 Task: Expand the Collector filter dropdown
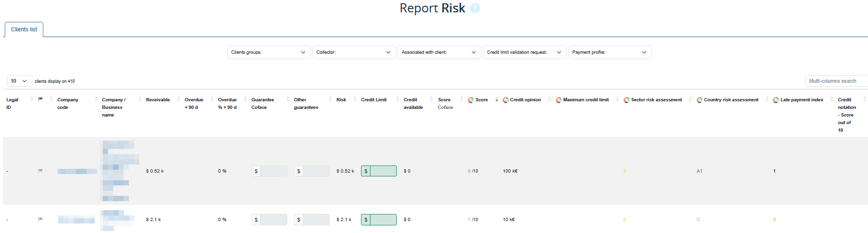354,52
